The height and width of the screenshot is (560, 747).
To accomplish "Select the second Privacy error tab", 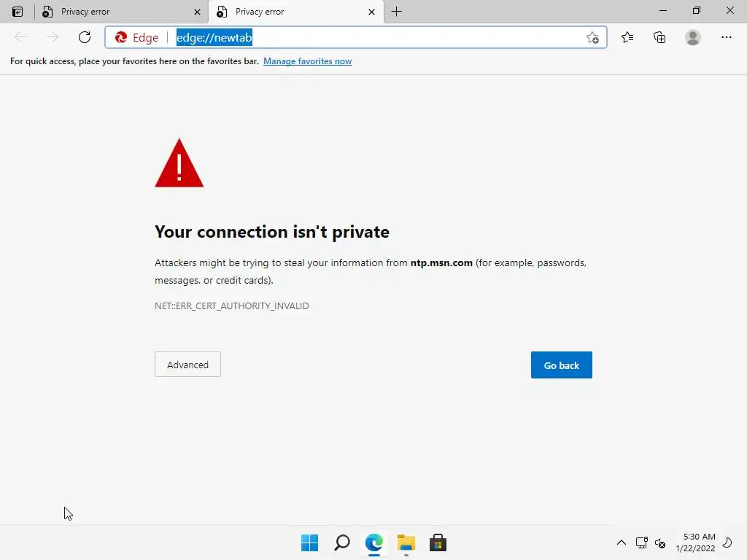I will (x=295, y=12).
